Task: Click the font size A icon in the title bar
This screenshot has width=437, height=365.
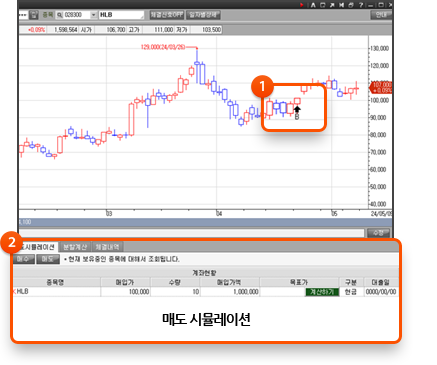Action: (313, 5)
